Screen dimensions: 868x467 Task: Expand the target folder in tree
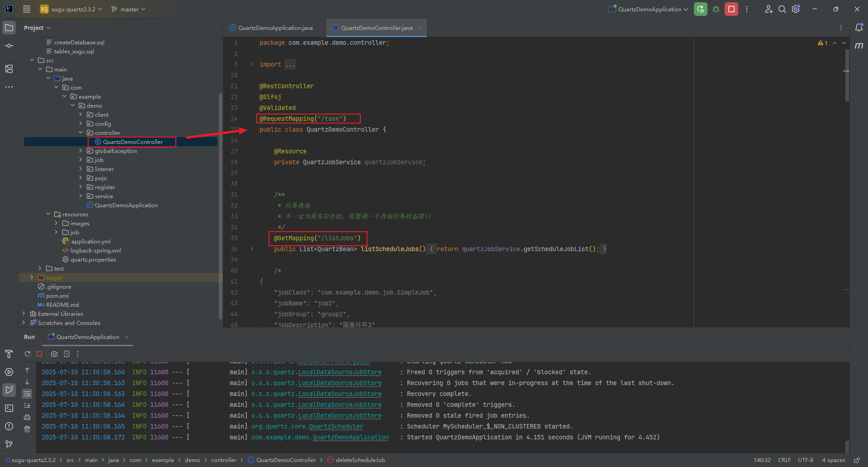[x=32, y=277]
